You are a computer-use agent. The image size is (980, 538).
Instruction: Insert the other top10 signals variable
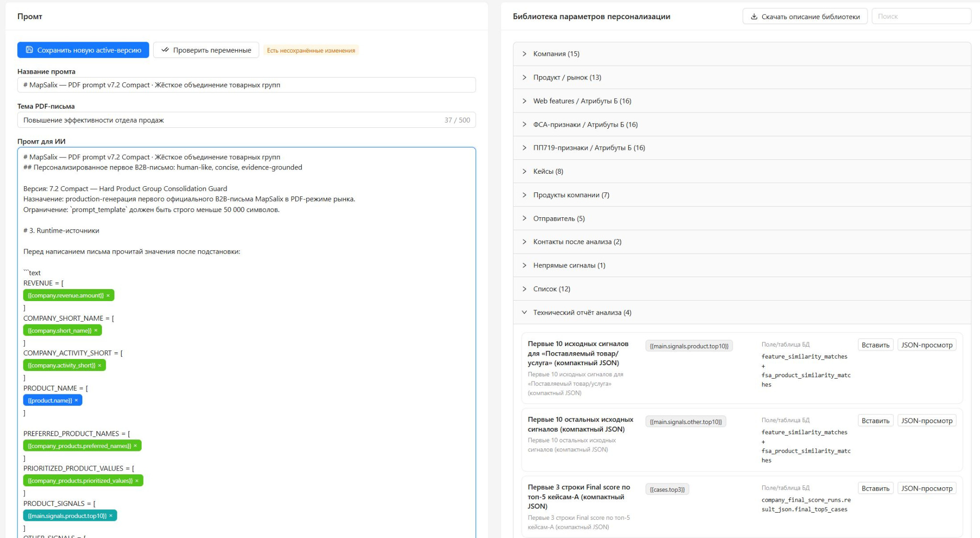(875, 421)
